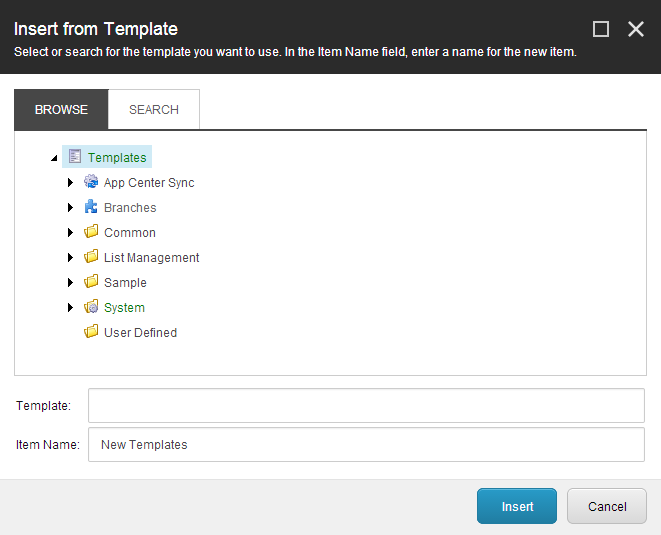Click the Templates root node icon
Image resolution: width=661 pixels, height=535 pixels.
tap(75, 156)
